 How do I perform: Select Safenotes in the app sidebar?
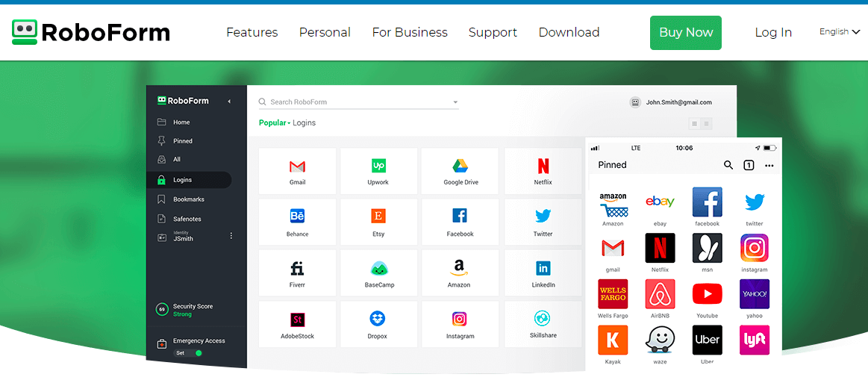tap(189, 219)
